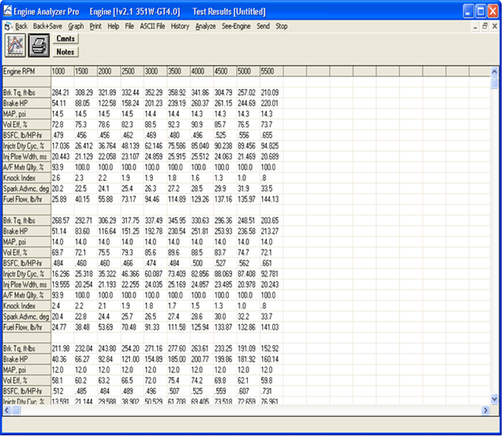Click Stop in the menu bar
The width and height of the screenshot is (504, 436).
click(x=281, y=27)
